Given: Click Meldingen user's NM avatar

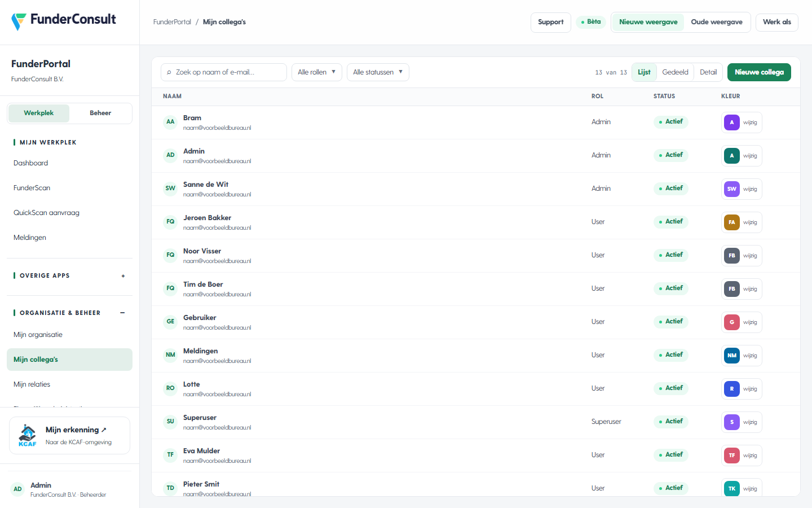Looking at the screenshot, I should coord(170,355).
